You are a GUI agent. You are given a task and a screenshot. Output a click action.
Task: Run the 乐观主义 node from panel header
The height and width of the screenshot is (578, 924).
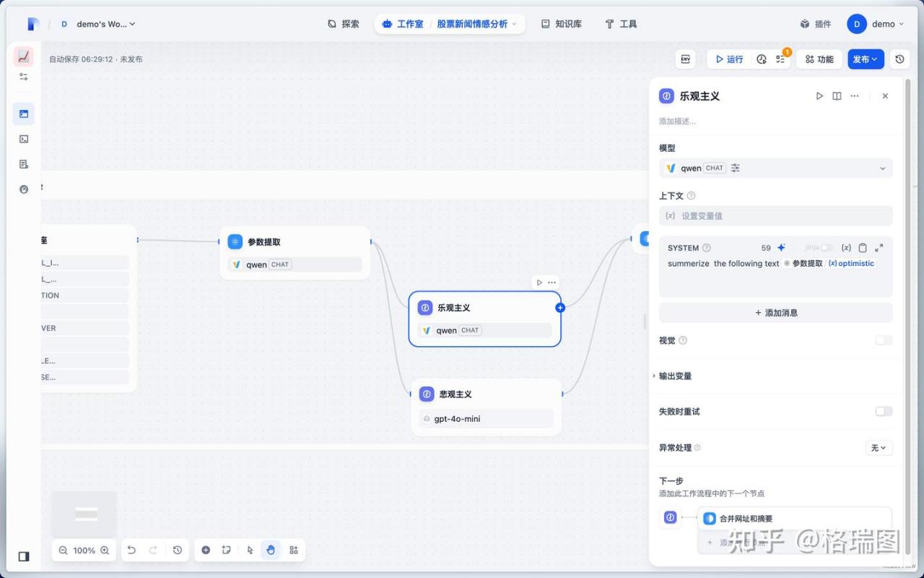coord(819,96)
